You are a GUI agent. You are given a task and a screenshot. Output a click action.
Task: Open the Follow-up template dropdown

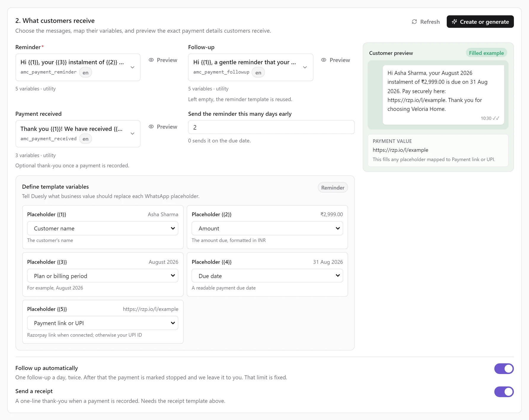click(250, 67)
